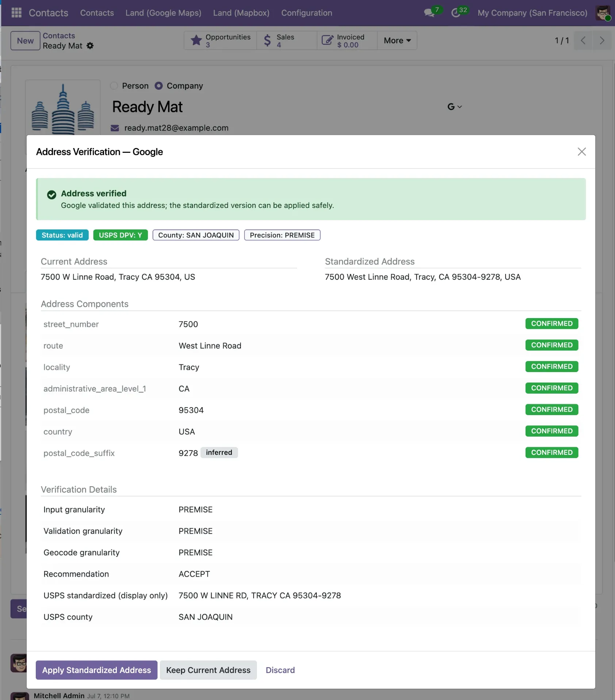
Task: Click the Contacts breadcrumb link
Action: click(x=59, y=35)
